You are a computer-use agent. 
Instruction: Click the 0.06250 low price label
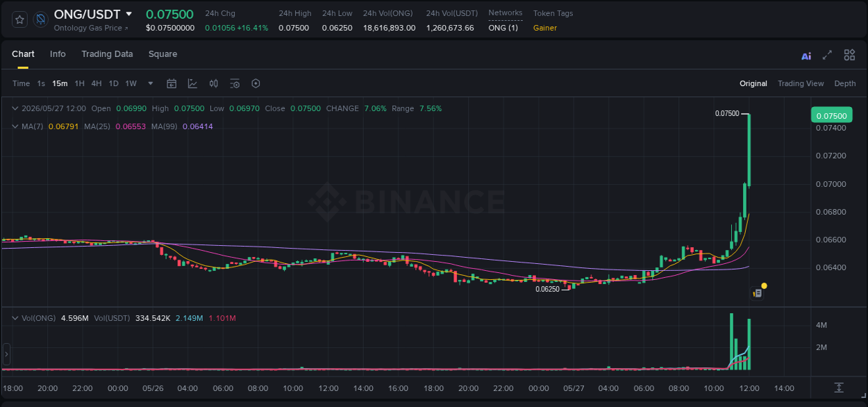pos(547,289)
